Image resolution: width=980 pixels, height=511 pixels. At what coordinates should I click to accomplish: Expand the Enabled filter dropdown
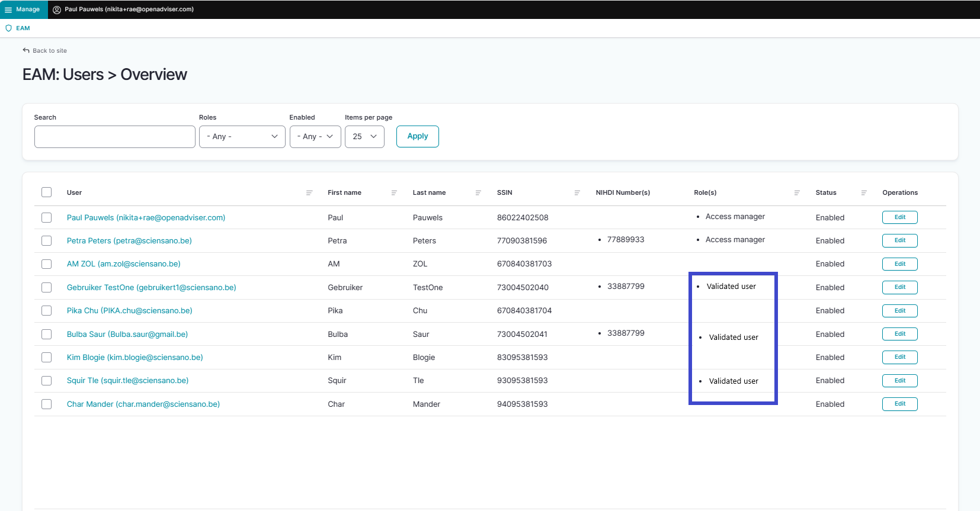tap(315, 137)
